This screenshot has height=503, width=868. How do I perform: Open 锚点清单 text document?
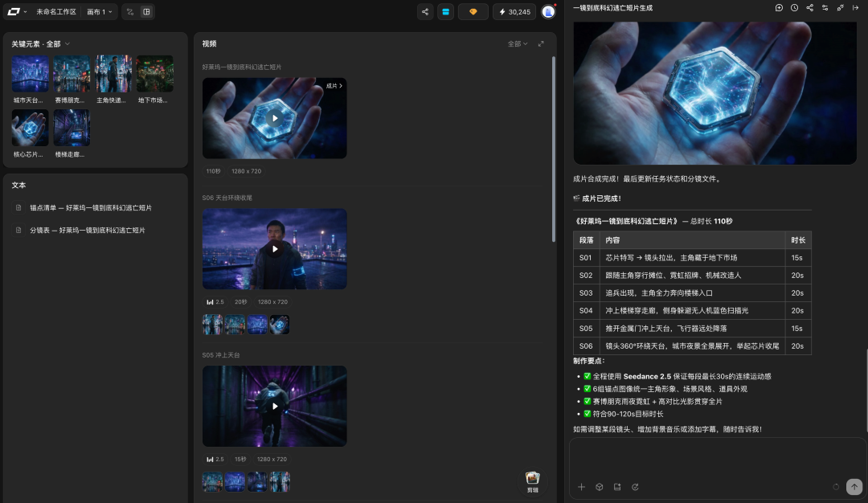91,207
